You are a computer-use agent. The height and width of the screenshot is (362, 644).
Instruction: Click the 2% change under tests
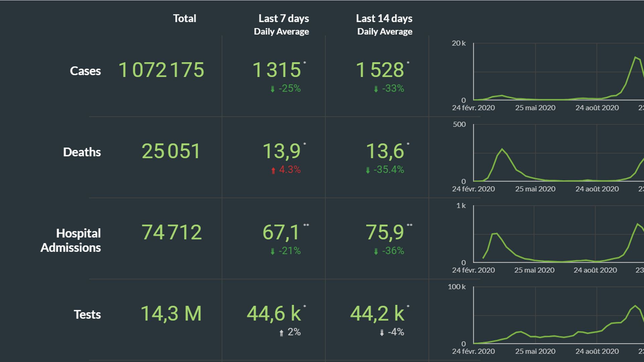pos(294,332)
